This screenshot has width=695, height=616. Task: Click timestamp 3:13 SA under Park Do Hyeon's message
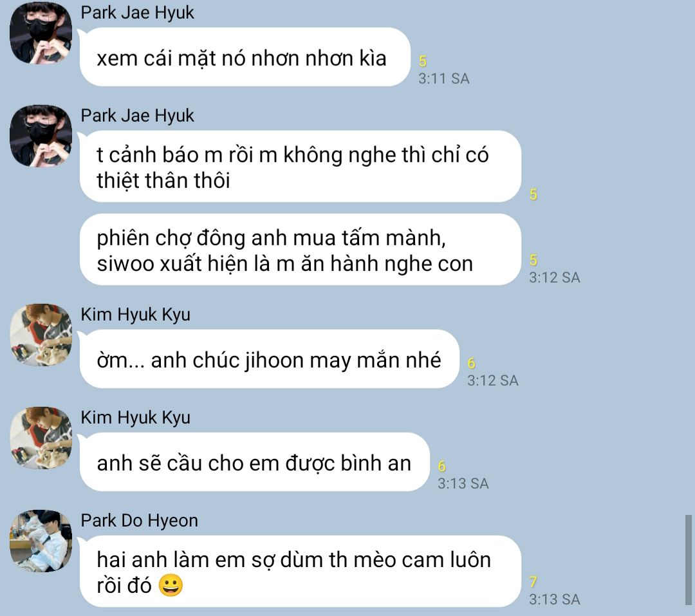554,599
